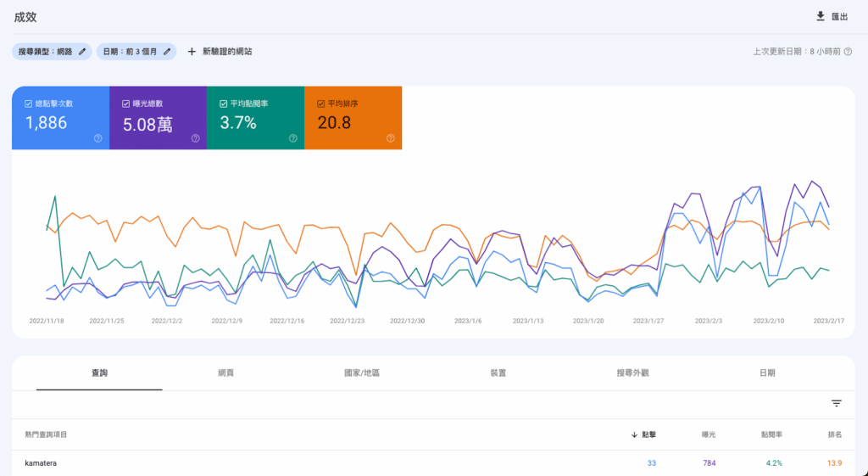Screen dimensions: 868x476
Task: Click the 2022/11/18 chart date label
Action: (x=47, y=321)
